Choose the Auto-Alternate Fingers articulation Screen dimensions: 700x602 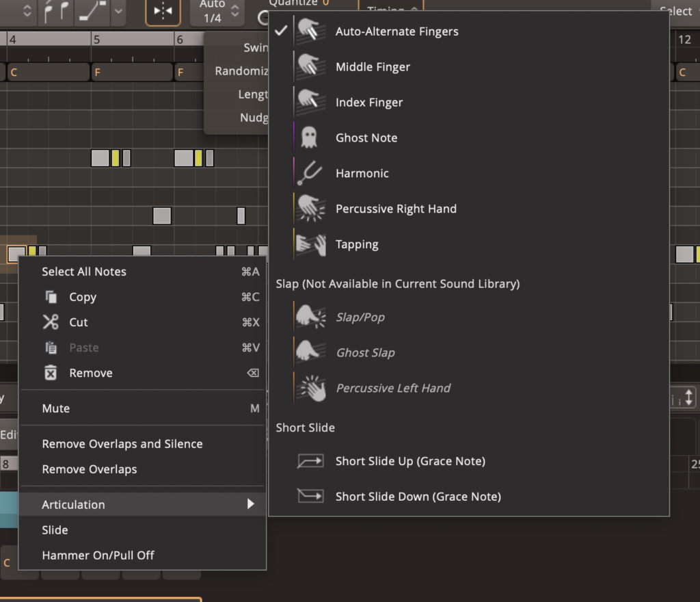click(469, 31)
